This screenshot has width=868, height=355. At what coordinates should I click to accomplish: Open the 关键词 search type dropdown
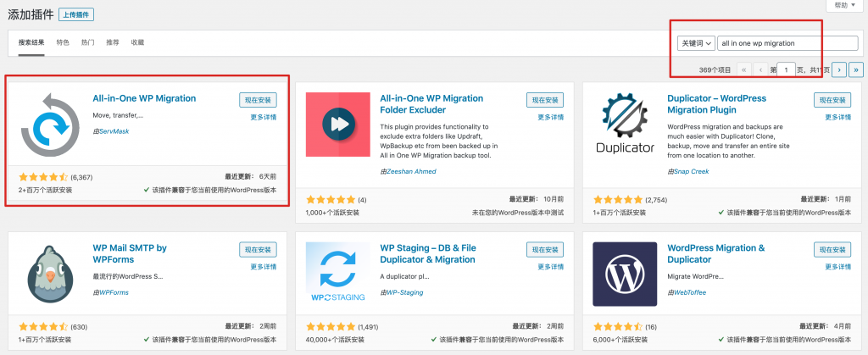point(695,43)
